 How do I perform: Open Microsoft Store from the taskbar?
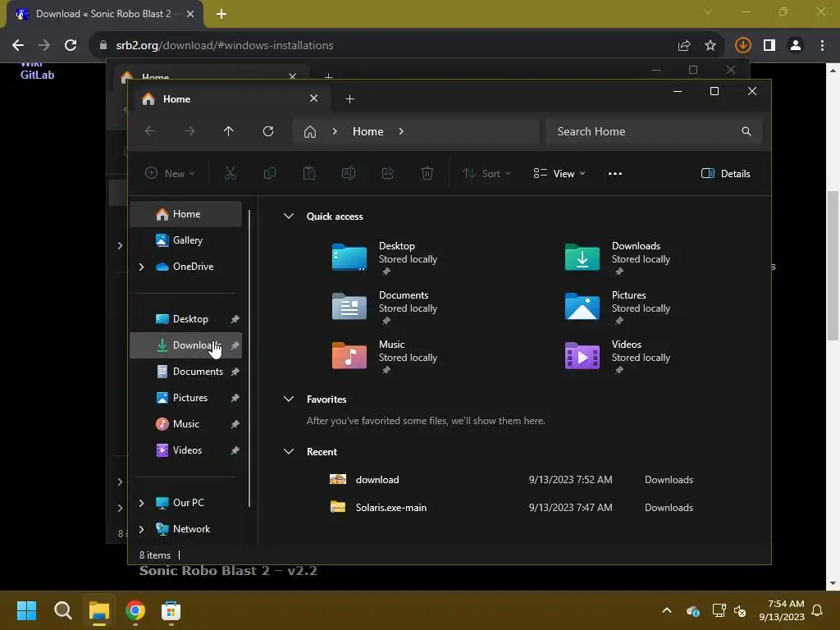[x=171, y=610]
